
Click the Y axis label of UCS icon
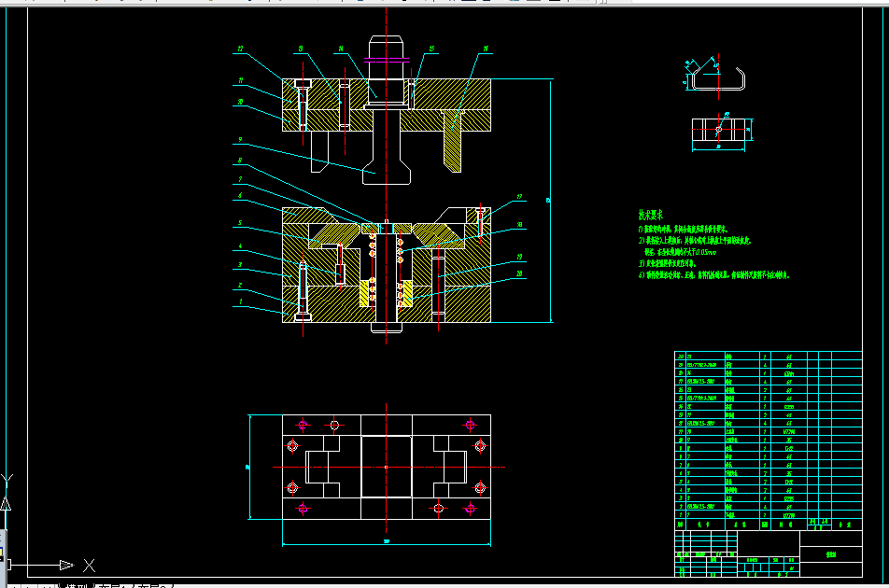7,481
